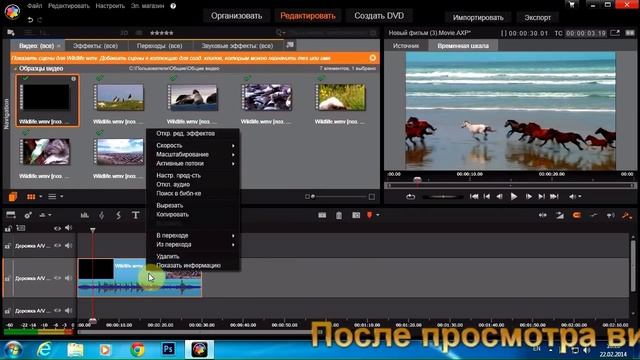
Task: Play the preview
Action: (x=514, y=197)
